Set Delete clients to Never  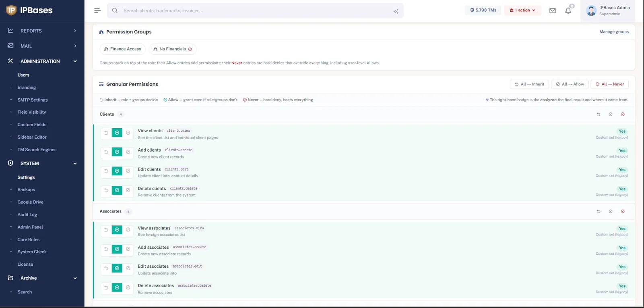pos(128,190)
